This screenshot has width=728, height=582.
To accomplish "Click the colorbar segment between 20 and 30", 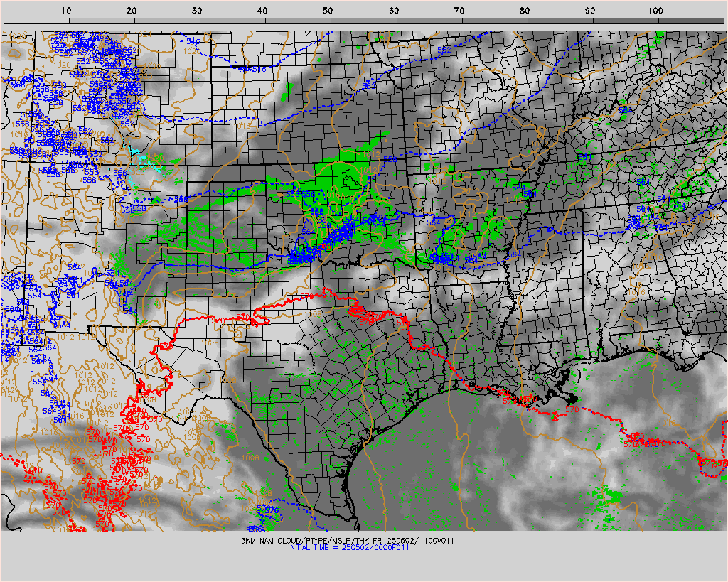I will point(168,21).
